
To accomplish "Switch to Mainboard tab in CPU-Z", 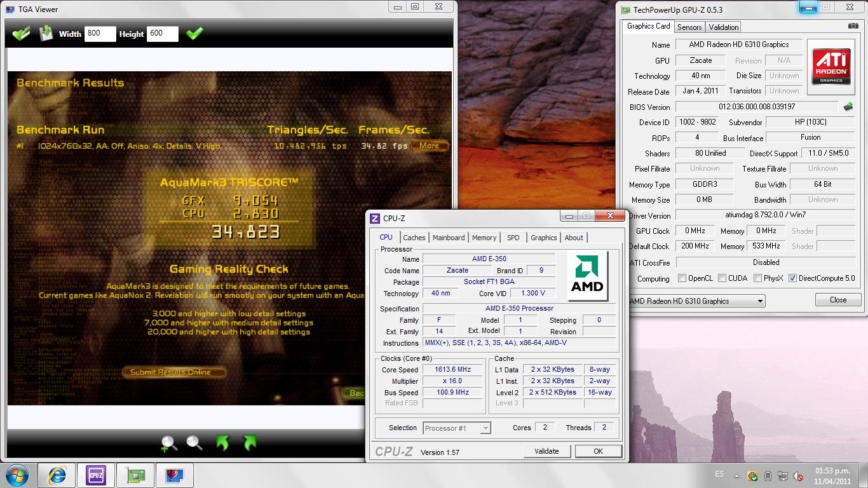I will [449, 238].
